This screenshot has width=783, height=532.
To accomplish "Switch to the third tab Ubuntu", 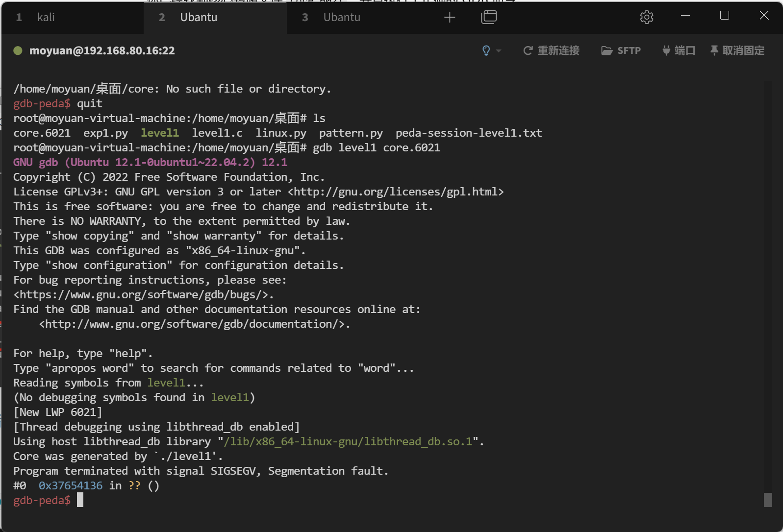I will click(x=342, y=18).
